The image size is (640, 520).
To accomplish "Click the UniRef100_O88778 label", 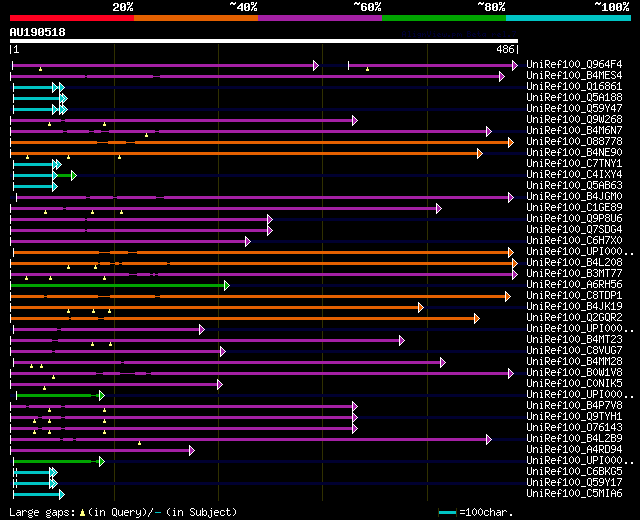I will 574,142.
